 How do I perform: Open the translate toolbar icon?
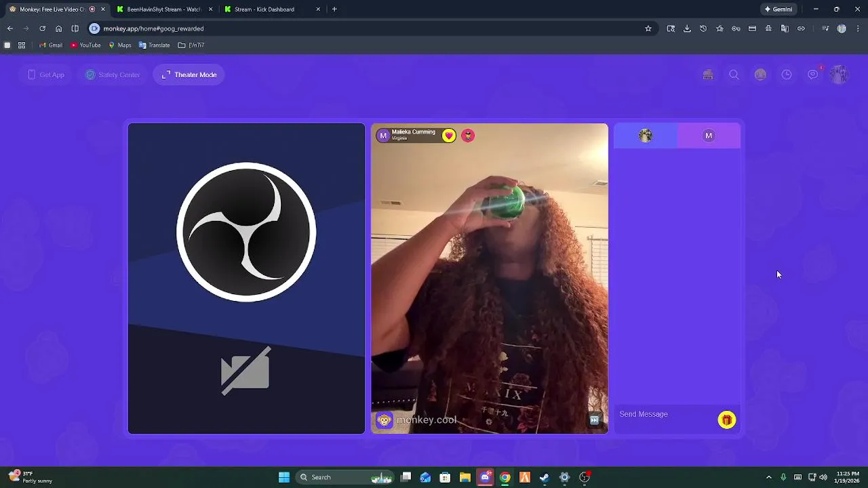click(x=785, y=28)
